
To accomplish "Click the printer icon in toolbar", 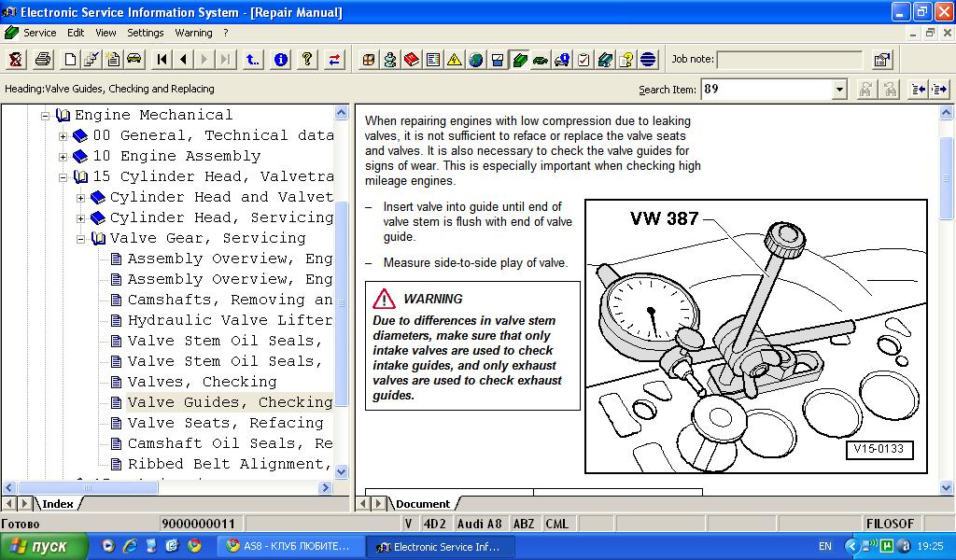I will tap(42, 60).
